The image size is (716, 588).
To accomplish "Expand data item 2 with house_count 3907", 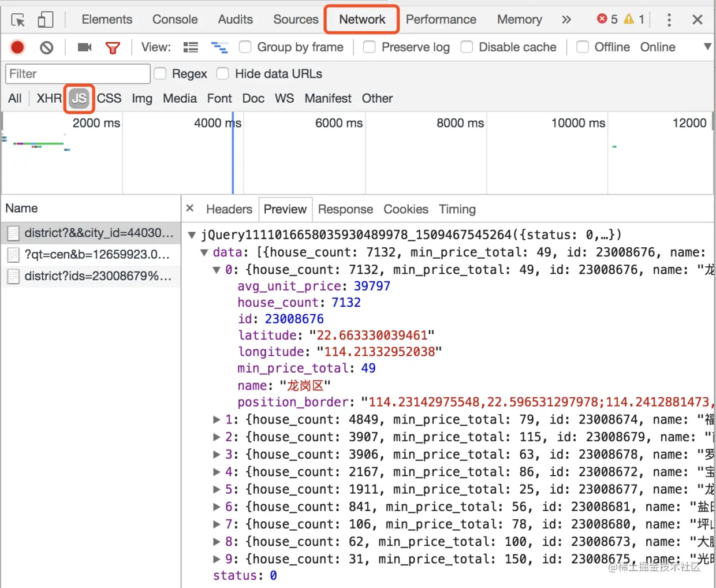I will (x=217, y=437).
